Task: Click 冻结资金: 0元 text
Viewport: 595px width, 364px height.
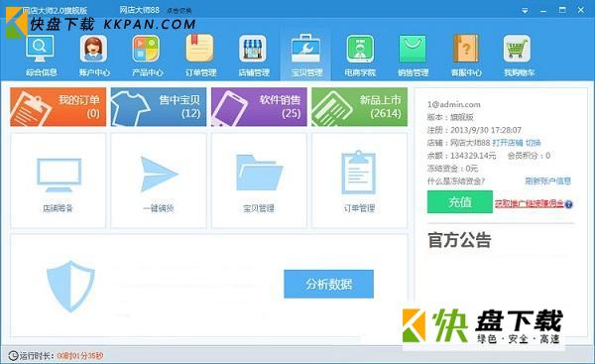Action: [453, 169]
